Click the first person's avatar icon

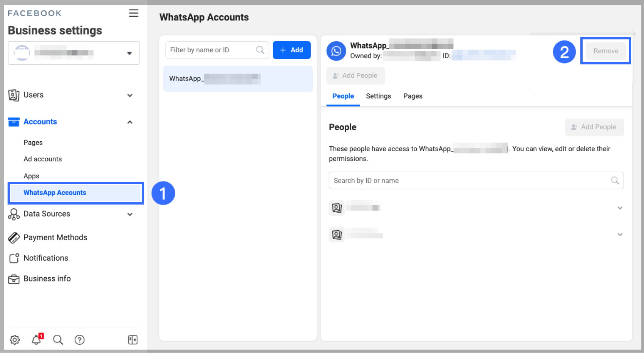[337, 208]
